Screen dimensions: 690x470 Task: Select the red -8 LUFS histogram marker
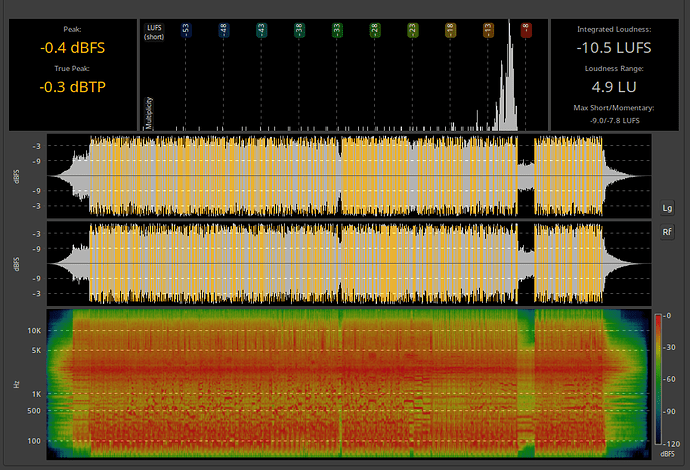(526, 30)
